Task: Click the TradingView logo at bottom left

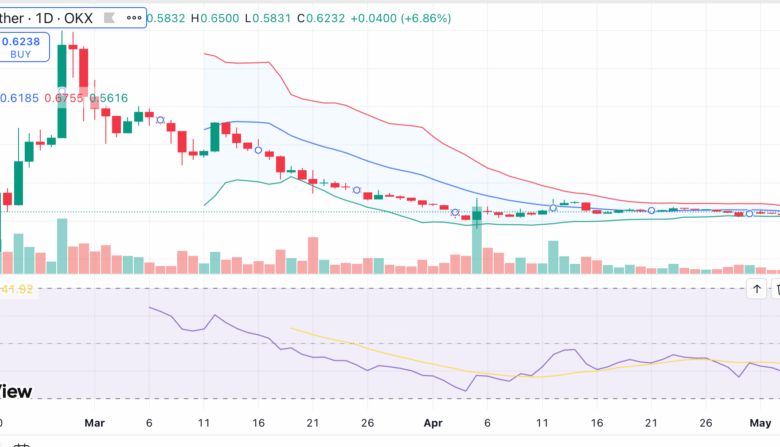Action: 17,391
